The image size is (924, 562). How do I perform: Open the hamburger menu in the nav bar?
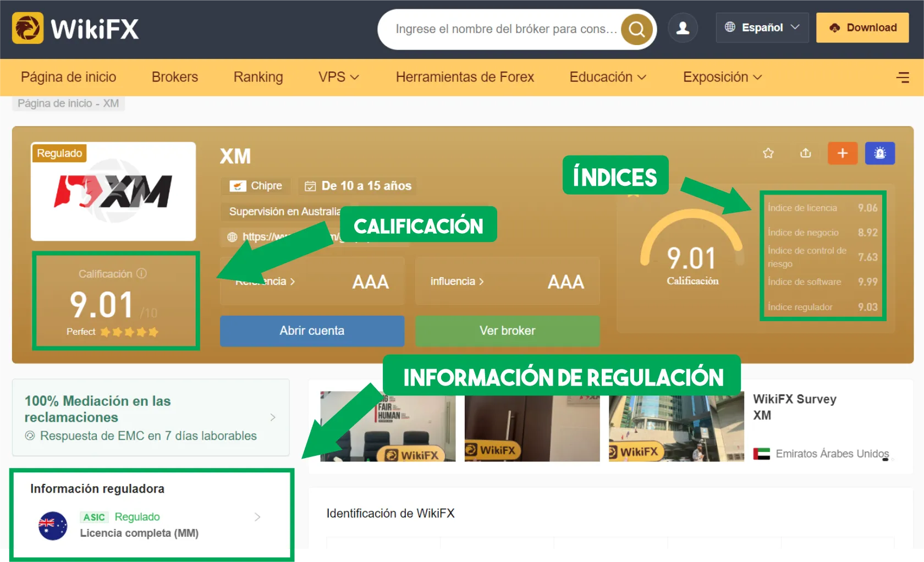[903, 77]
